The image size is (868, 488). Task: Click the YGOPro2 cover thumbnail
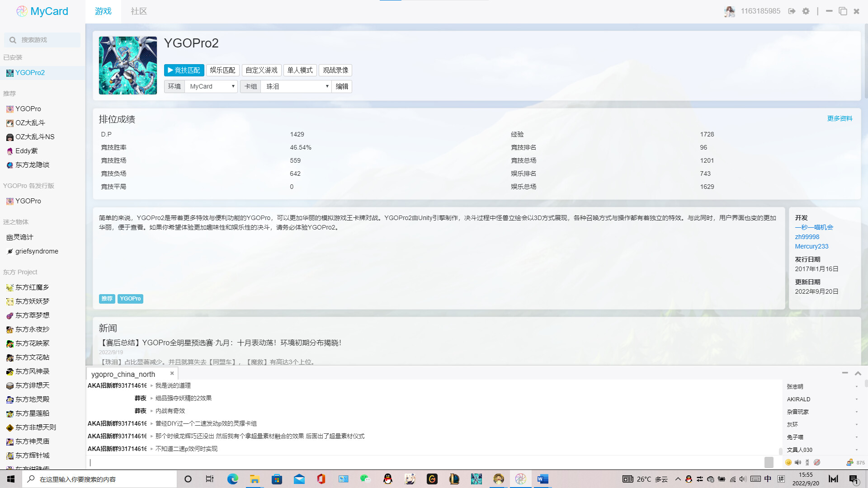click(x=128, y=66)
